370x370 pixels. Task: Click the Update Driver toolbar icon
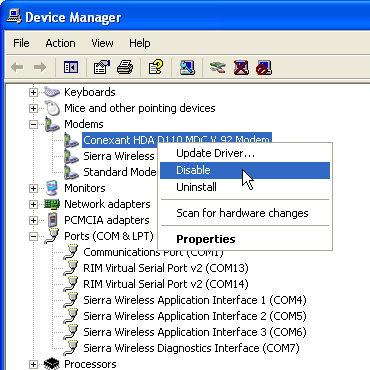point(217,67)
